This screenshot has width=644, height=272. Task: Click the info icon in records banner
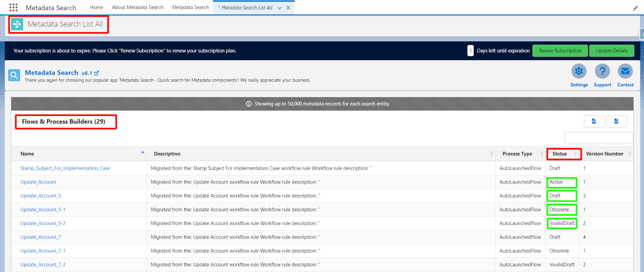(249, 104)
